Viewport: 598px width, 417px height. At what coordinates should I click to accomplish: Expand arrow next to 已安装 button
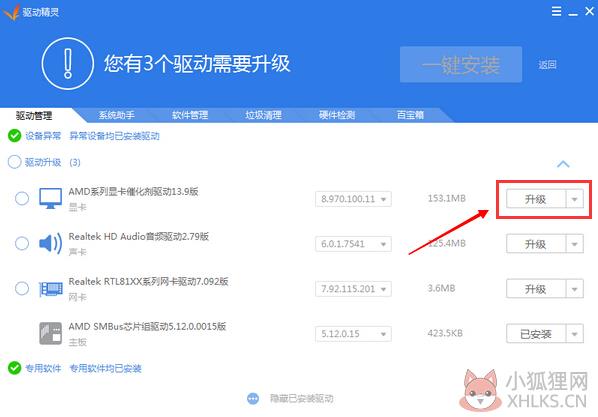[x=574, y=334]
